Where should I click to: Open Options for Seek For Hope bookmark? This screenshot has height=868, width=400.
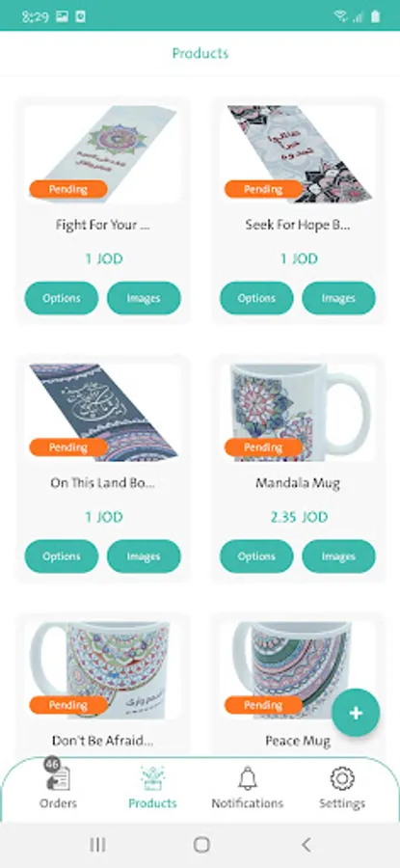tap(256, 298)
